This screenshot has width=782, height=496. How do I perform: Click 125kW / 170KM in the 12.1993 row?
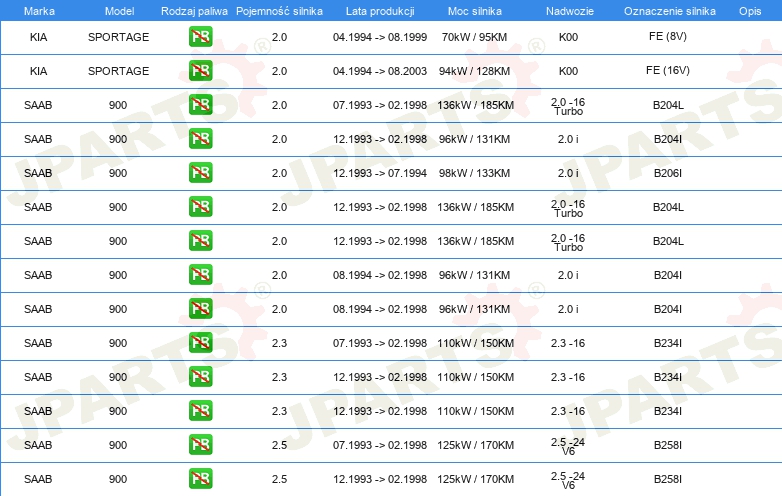[475, 479]
